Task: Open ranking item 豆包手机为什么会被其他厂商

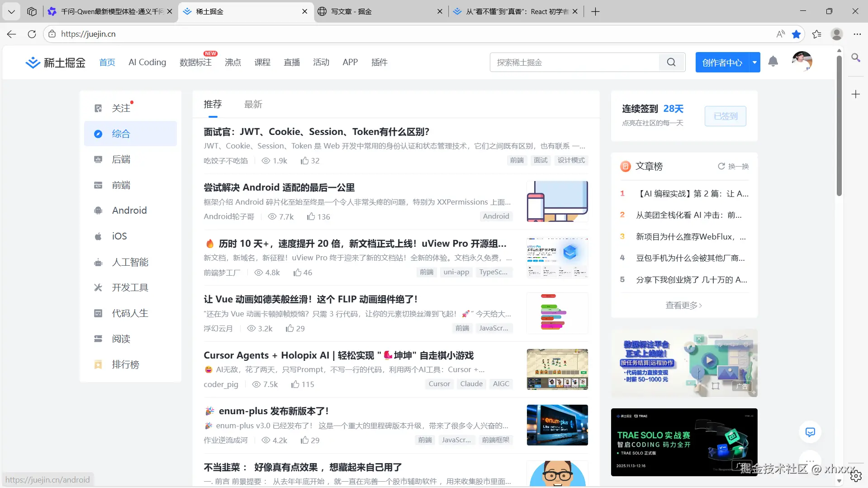Action: click(690, 258)
